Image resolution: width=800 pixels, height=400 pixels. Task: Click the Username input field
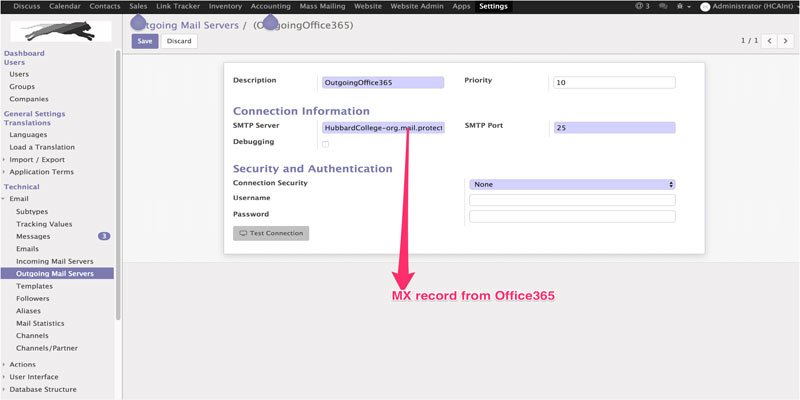point(572,200)
